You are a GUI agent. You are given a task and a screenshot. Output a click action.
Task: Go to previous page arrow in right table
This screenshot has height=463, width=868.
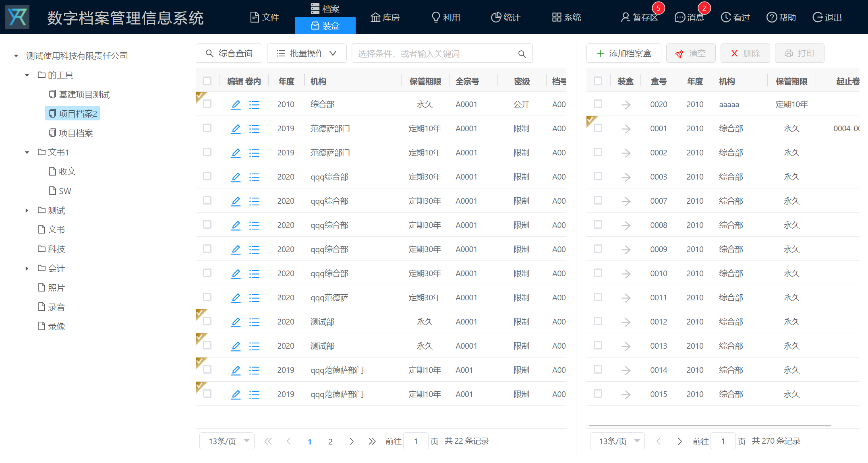659,441
